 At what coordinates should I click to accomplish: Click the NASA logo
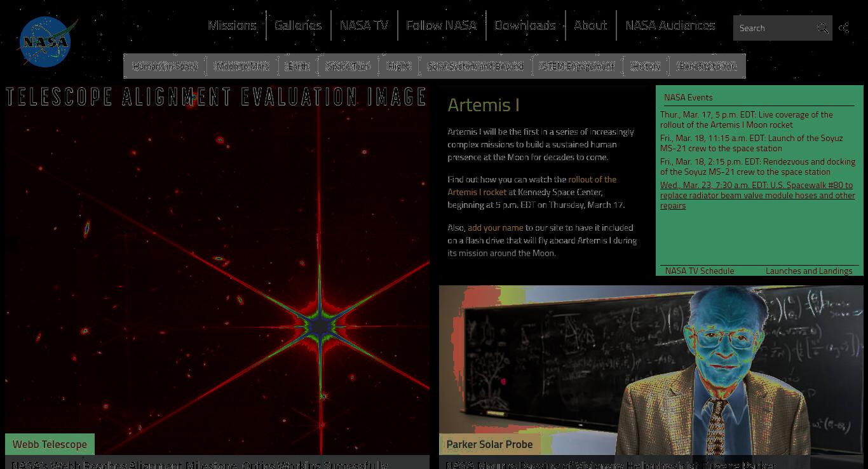click(47, 42)
